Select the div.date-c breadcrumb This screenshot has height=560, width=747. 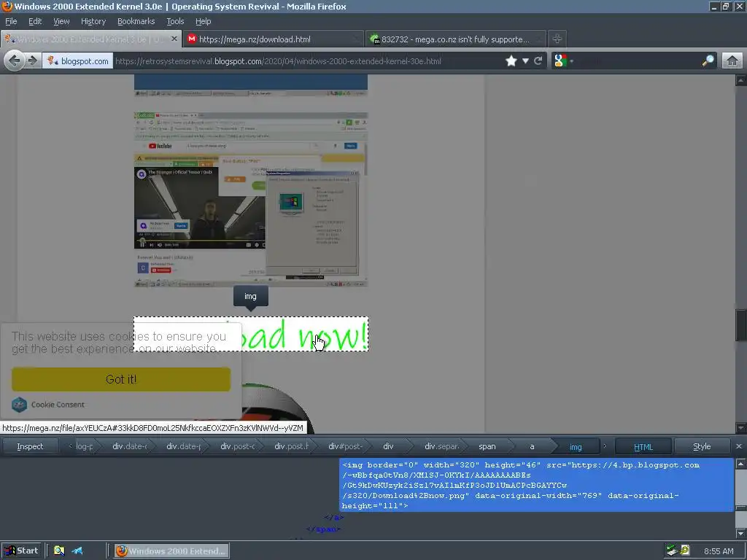tap(130, 447)
